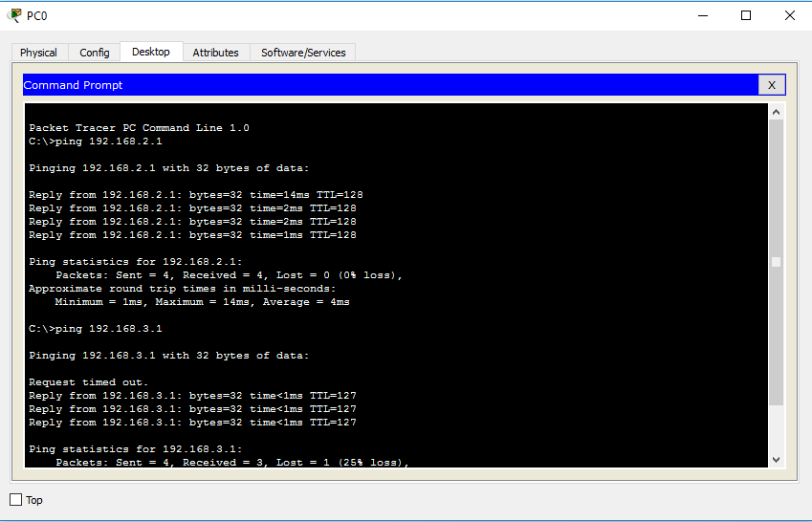Image resolution: width=812 pixels, height=522 pixels.
Task: Open the Attributes tab
Action: pos(215,53)
